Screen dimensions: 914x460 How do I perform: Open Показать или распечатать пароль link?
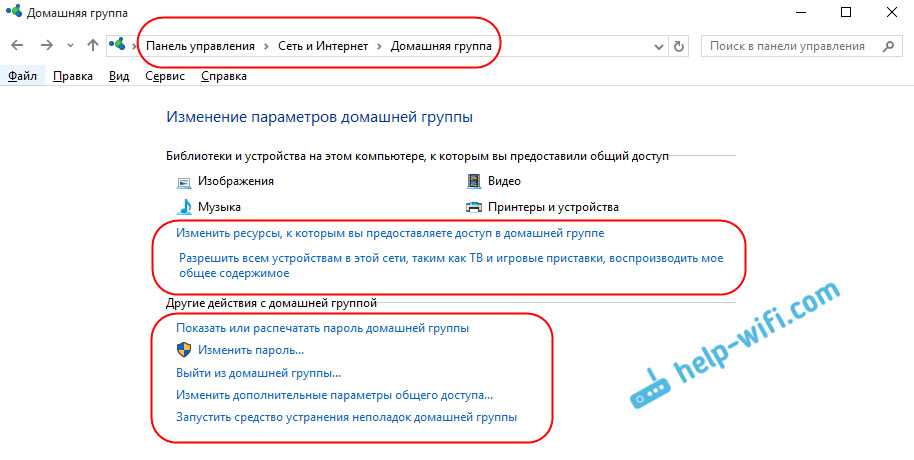tap(322, 327)
